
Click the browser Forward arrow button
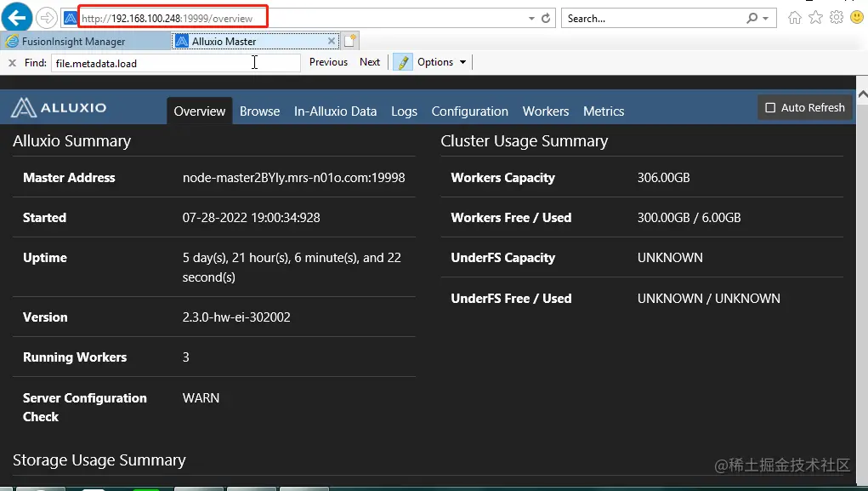coord(47,18)
